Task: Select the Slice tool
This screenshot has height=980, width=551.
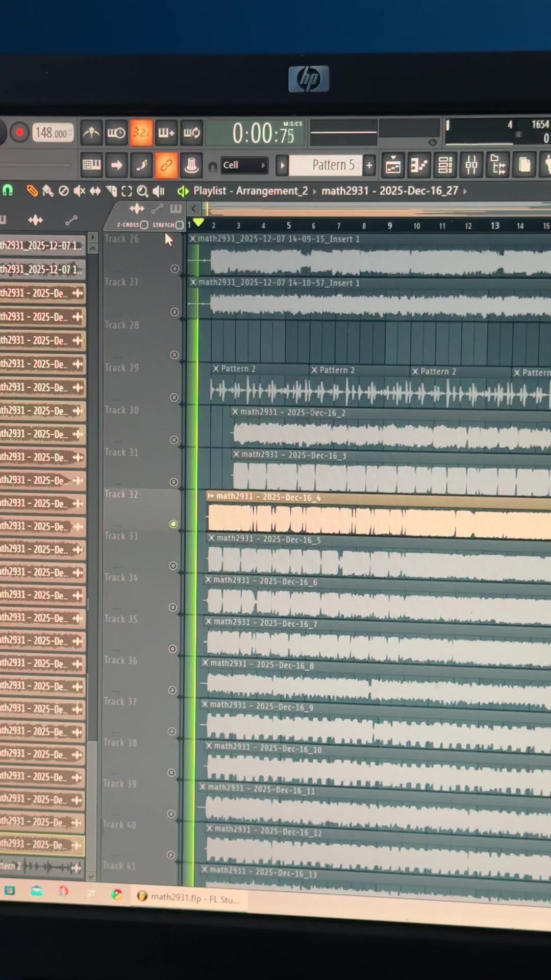Action: click(111, 191)
